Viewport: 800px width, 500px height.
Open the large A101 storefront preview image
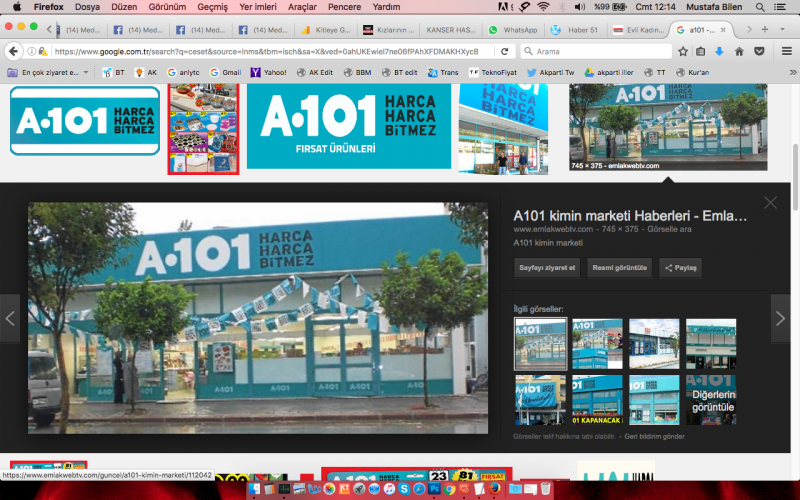click(258, 318)
